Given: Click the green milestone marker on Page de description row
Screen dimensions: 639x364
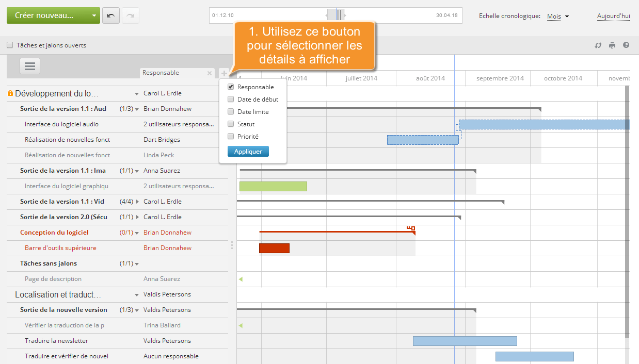Looking at the screenshot, I should click(241, 279).
